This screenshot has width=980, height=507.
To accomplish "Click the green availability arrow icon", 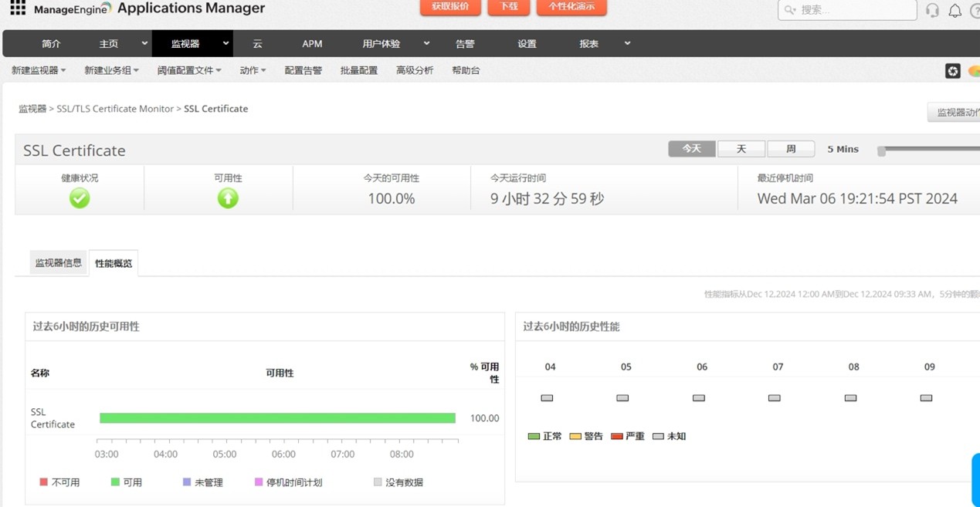I will point(227,198).
